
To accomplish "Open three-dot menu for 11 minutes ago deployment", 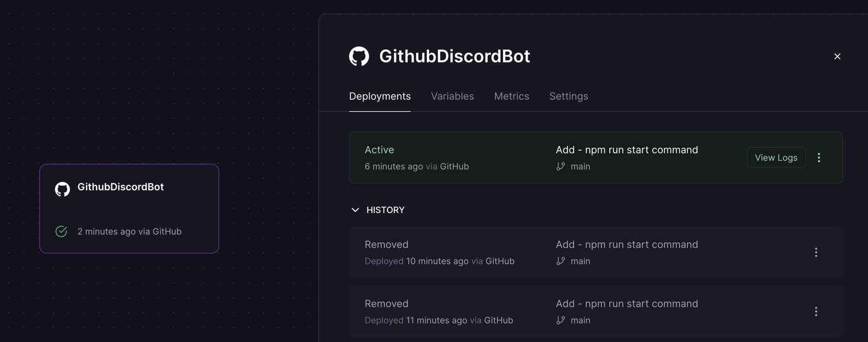I will click(815, 312).
